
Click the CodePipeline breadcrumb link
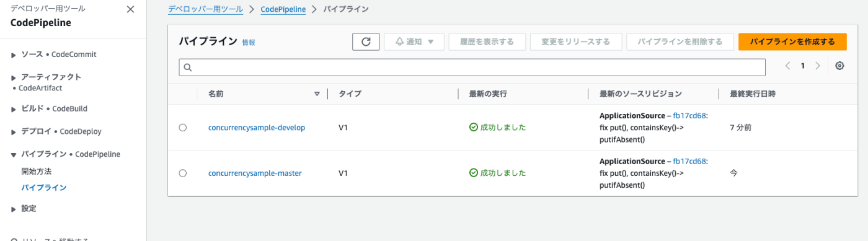283,9
